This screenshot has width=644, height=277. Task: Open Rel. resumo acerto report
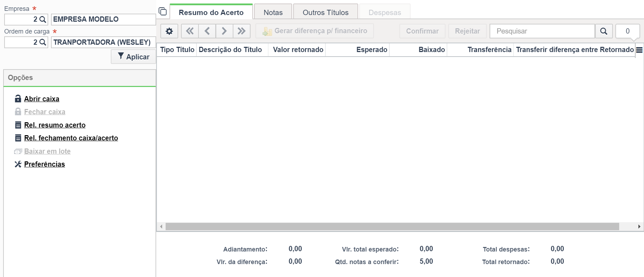pyautogui.click(x=55, y=125)
